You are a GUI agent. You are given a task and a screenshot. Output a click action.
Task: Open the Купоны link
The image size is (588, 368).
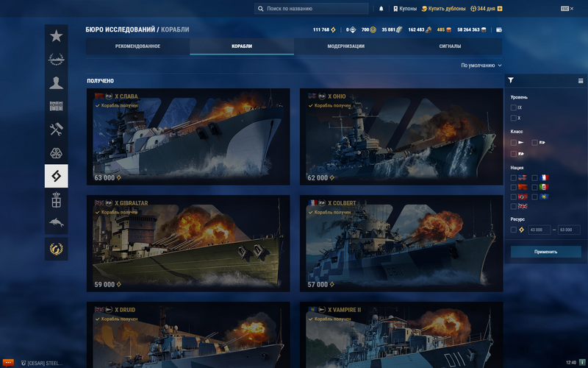pos(405,9)
